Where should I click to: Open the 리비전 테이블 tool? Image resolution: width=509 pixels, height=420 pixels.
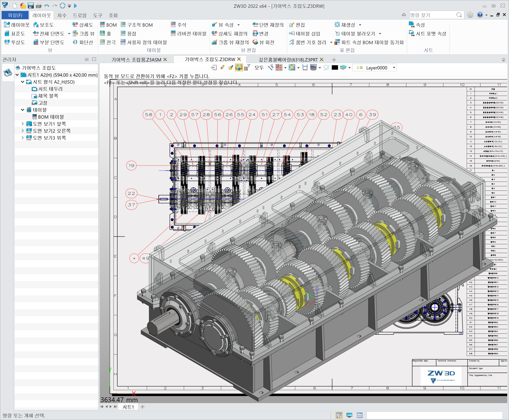(189, 34)
